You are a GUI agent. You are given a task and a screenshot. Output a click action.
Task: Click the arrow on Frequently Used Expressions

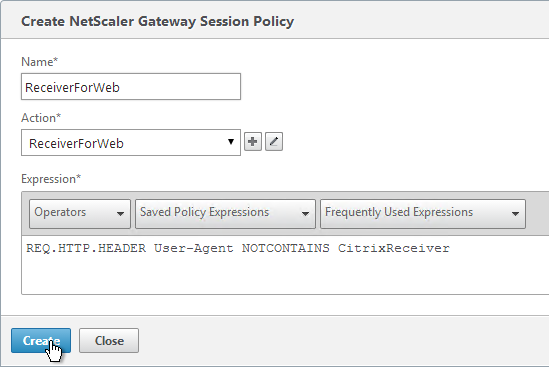[515, 214]
